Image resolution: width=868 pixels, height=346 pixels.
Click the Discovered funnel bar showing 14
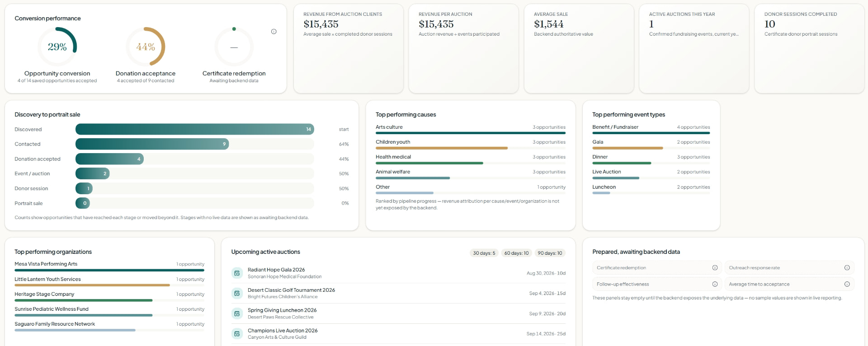pos(195,129)
